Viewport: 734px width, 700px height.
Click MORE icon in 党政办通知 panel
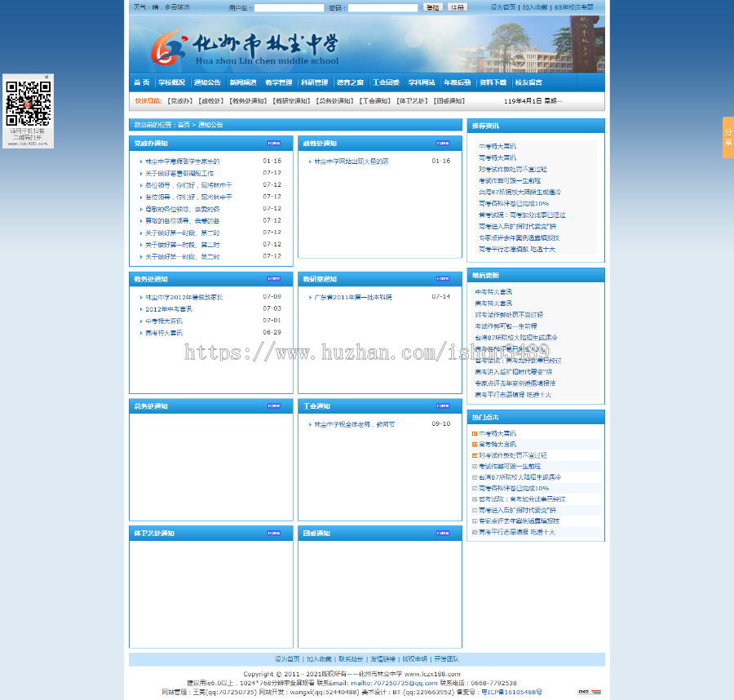point(274,144)
